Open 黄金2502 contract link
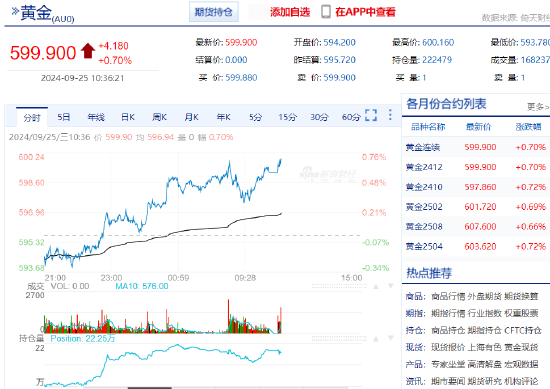The image size is (550, 389). coord(424,207)
